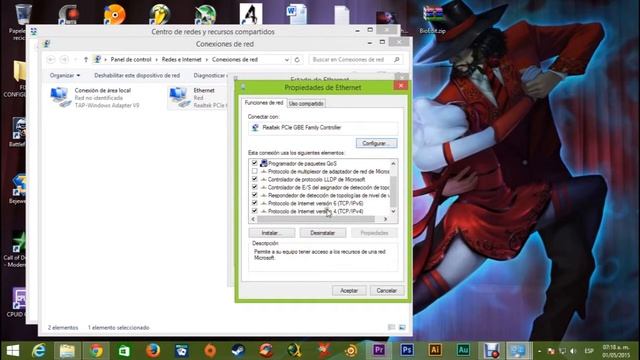The width and height of the screenshot is (640, 360).
Task: Click the ESP language indicator in the tray
Action: pyautogui.click(x=589, y=351)
